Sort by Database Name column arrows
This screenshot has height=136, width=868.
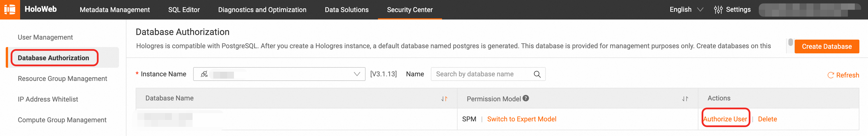(444, 99)
